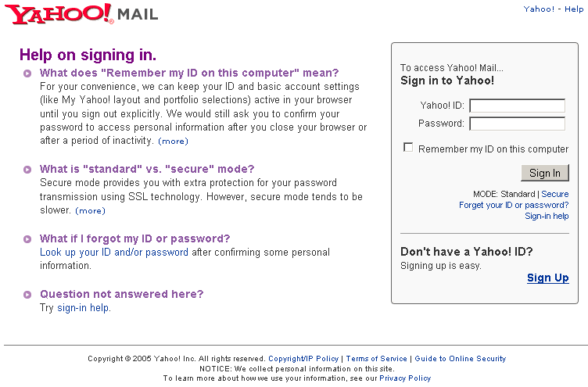Open the Privacy Policy footer link
This screenshot has width=588, height=387.
coord(405,378)
